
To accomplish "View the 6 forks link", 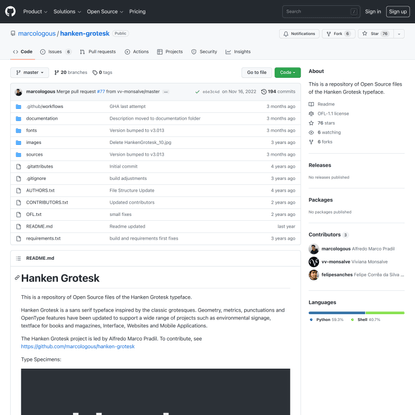I will click(x=325, y=142).
